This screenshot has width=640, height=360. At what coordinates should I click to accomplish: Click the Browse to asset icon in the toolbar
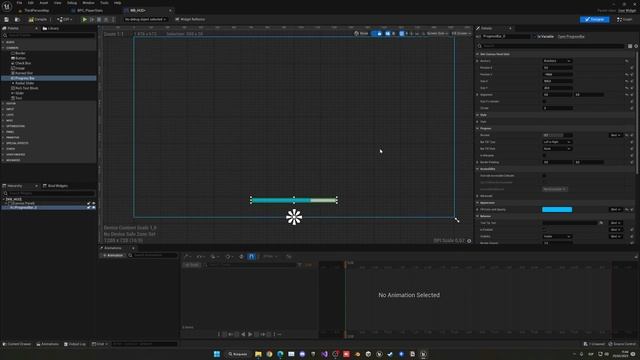point(17,19)
